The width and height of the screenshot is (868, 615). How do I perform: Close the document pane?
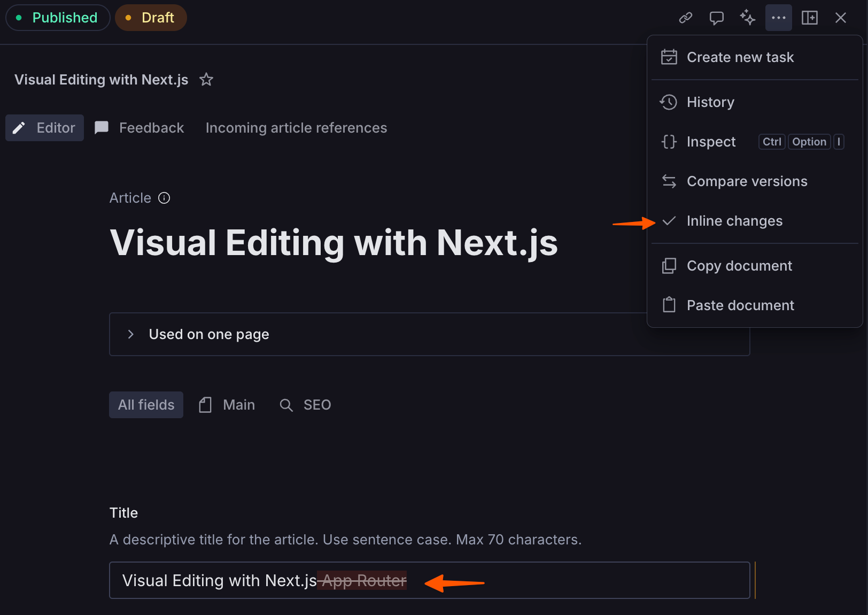(841, 18)
